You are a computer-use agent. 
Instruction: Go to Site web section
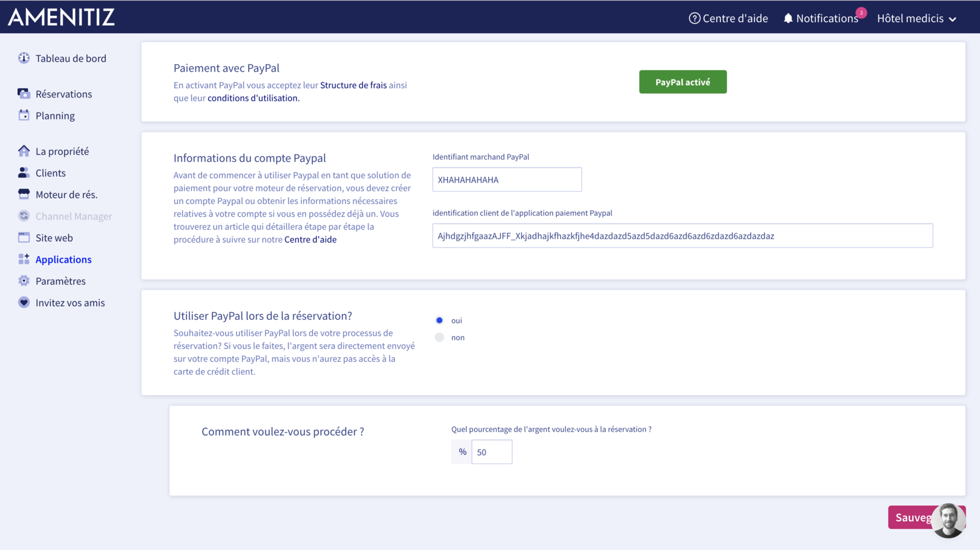54,238
